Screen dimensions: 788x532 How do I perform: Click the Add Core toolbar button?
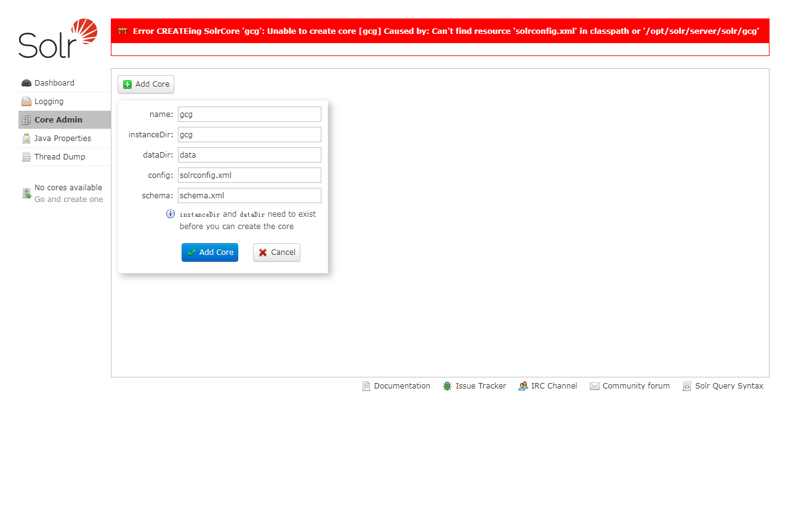(x=146, y=84)
